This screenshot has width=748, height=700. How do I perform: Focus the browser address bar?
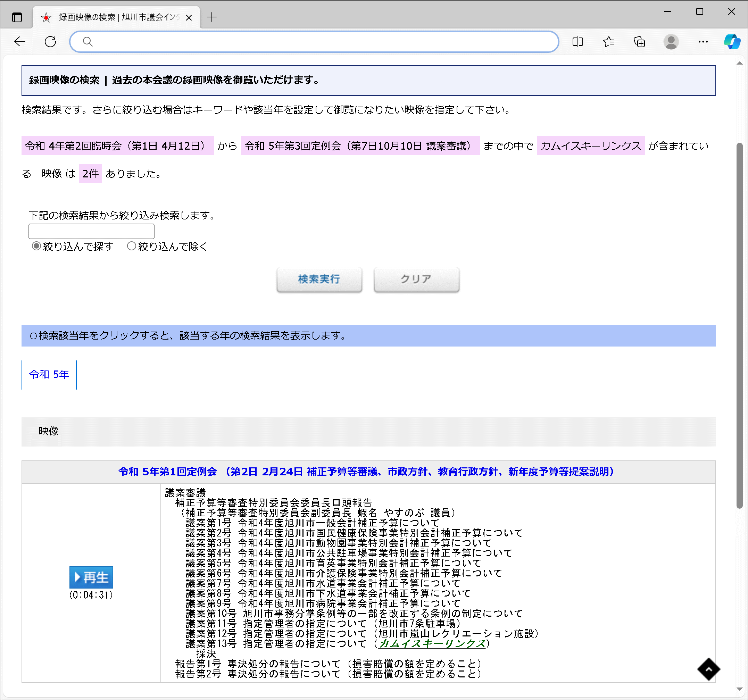[314, 41]
